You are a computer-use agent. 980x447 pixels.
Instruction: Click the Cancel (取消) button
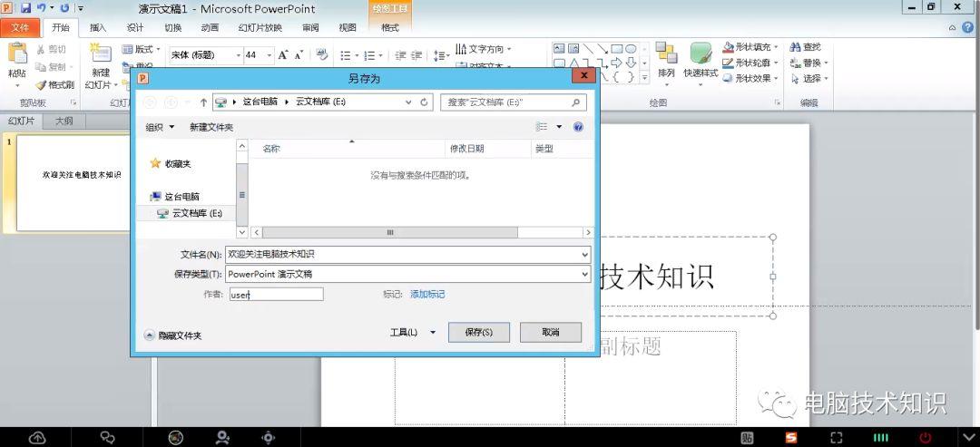pyautogui.click(x=551, y=332)
